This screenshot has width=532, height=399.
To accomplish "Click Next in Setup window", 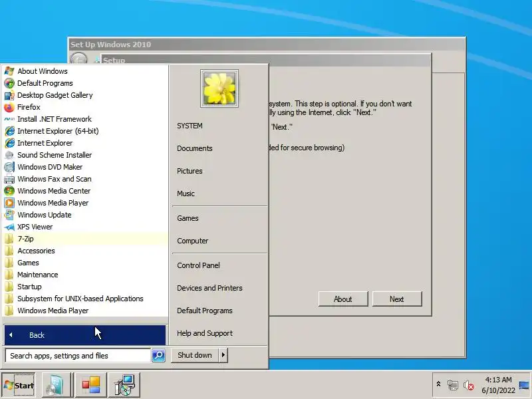I will click(397, 299).
